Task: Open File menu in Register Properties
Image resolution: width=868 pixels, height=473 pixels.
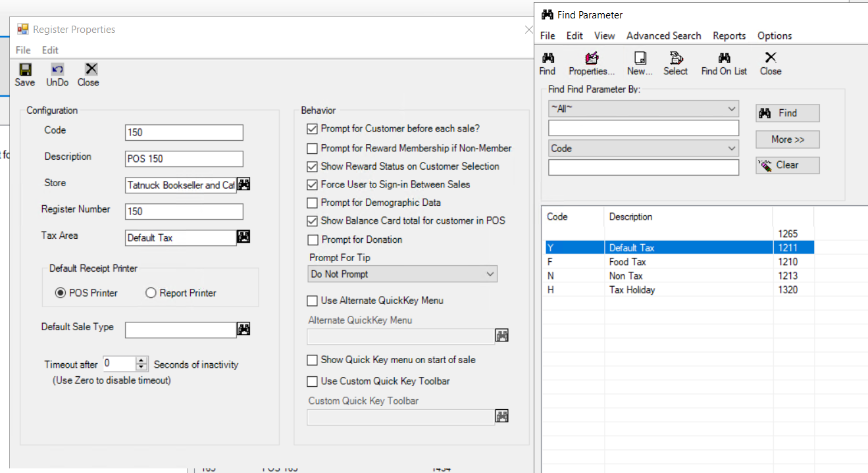Action: click(x=23, y=50)
